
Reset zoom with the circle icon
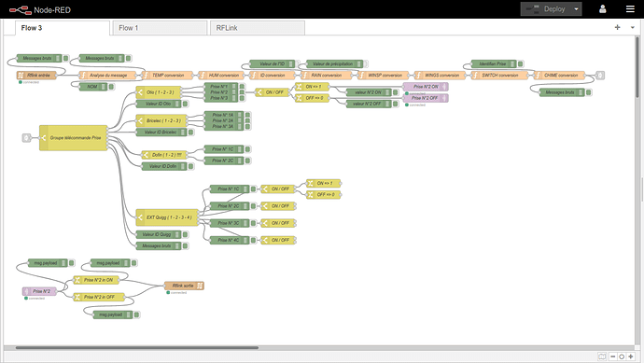(622, 356)
